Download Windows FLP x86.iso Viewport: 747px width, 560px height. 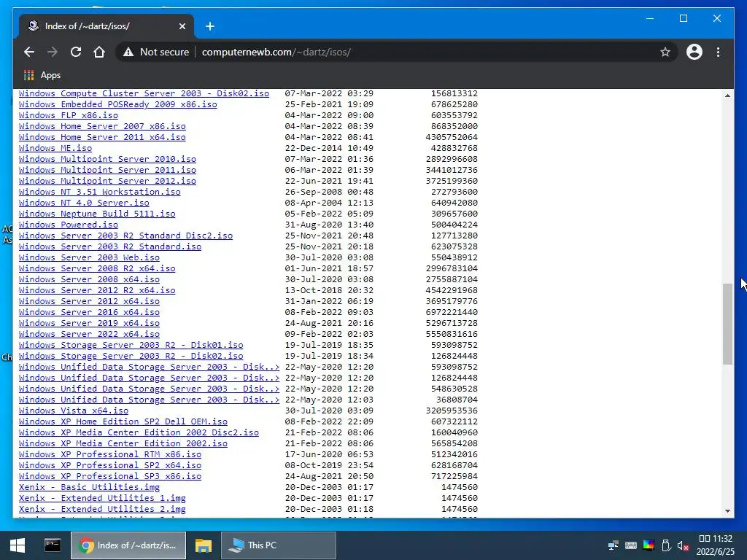pos(68,115)
